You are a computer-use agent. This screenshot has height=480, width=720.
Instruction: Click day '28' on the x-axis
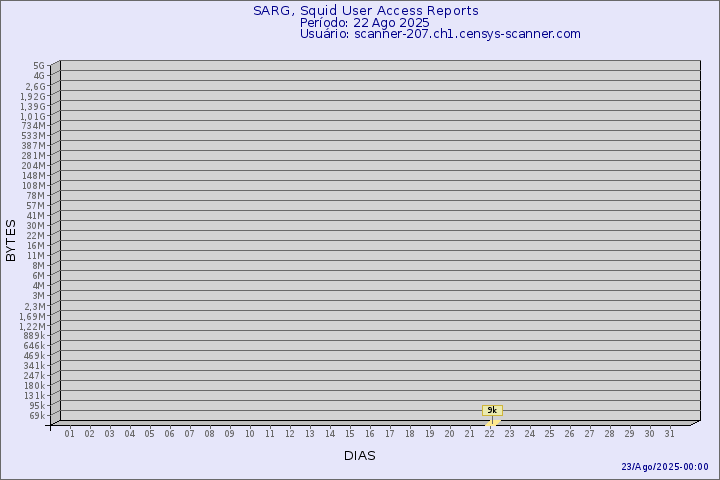[609, 434]
